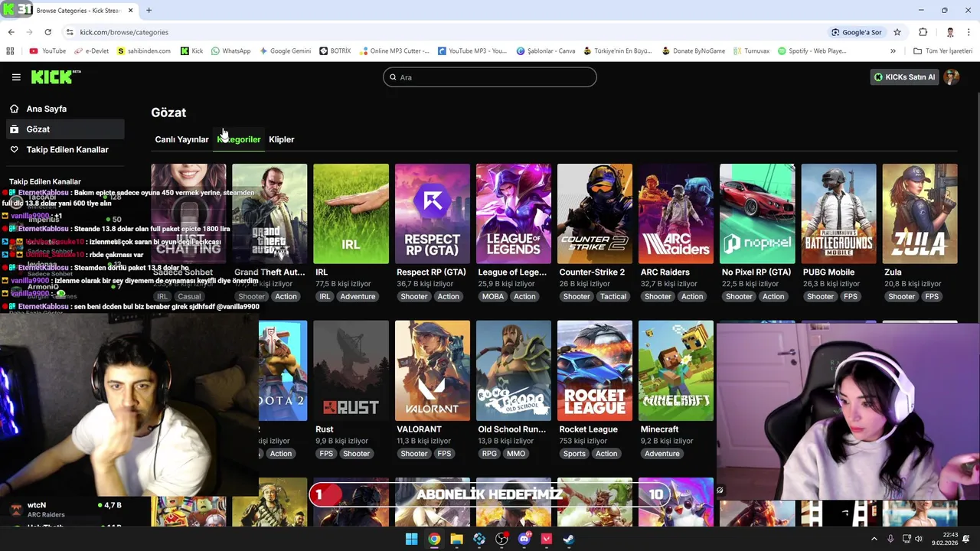Click the address bar URL

[x=124, y=32]
